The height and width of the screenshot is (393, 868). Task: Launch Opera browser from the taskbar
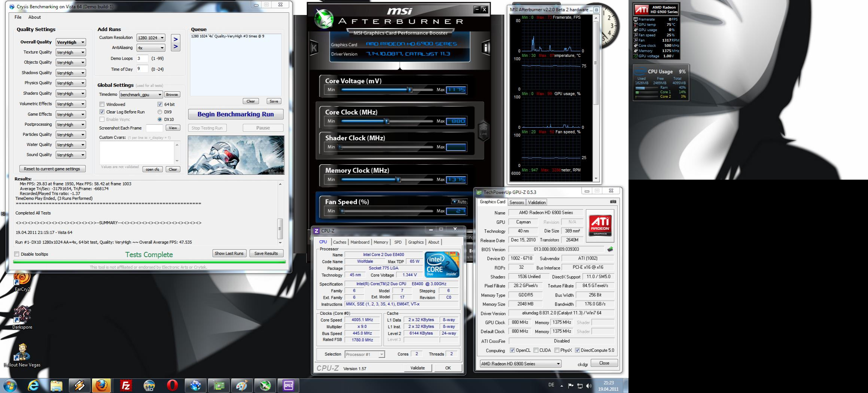(172, 386)
